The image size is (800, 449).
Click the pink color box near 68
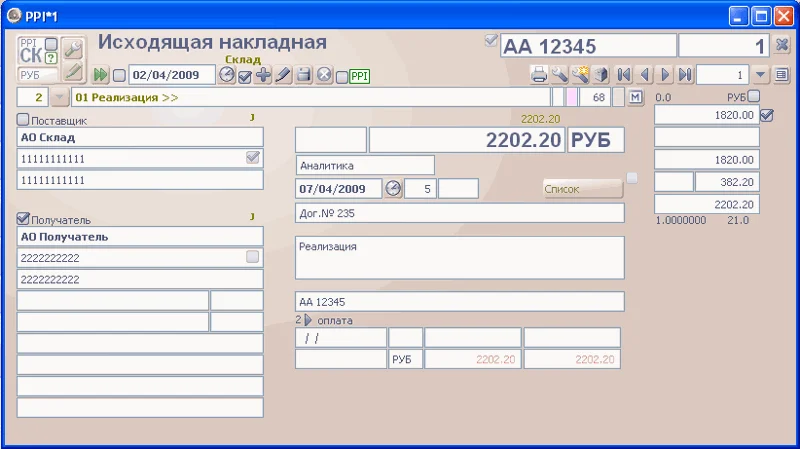[572, 97]
